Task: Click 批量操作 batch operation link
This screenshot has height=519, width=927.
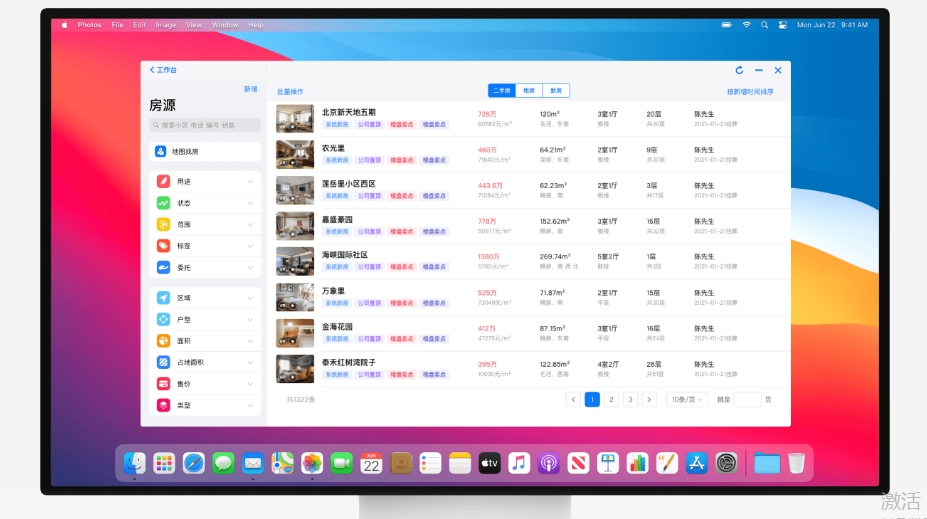Action: 290,92
